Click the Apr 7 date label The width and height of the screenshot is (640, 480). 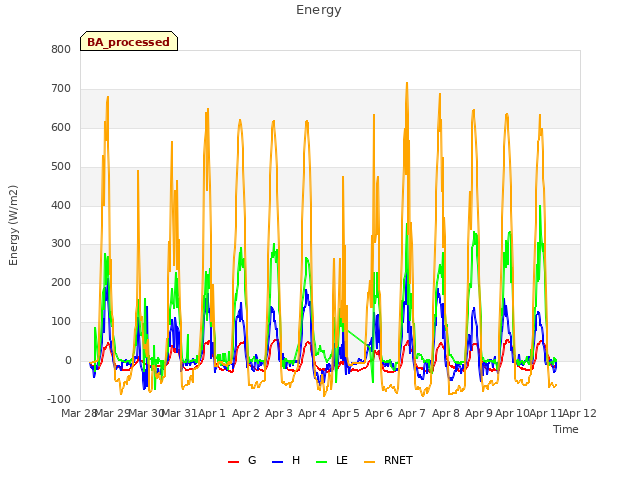[x=412, y=413]
